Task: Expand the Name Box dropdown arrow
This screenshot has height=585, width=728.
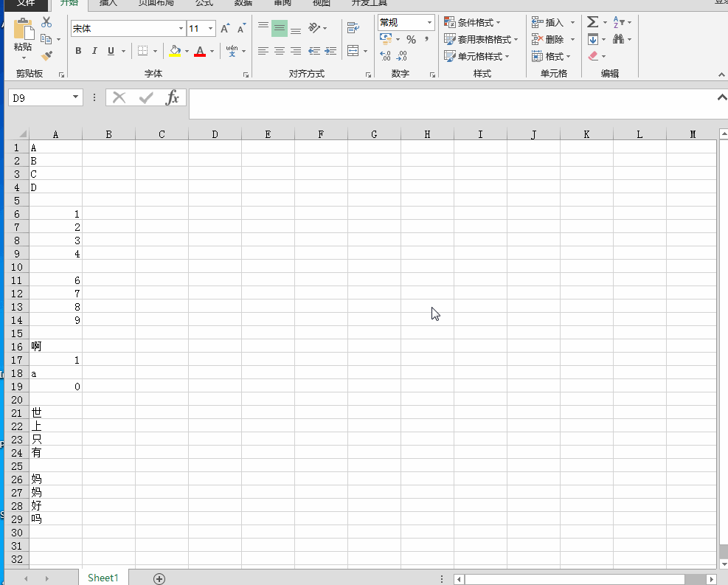Action: tap(75, 97)
